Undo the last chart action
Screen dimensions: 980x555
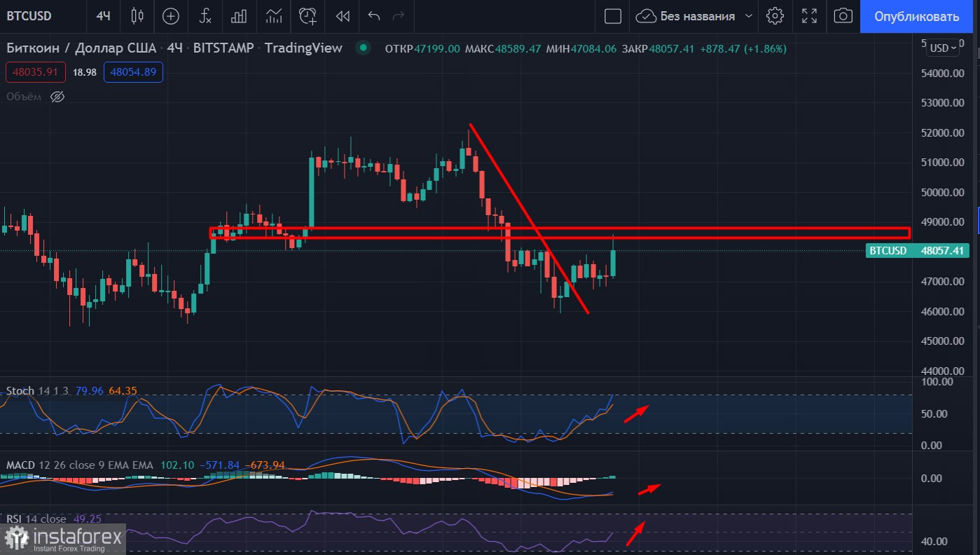pos(373,15)
